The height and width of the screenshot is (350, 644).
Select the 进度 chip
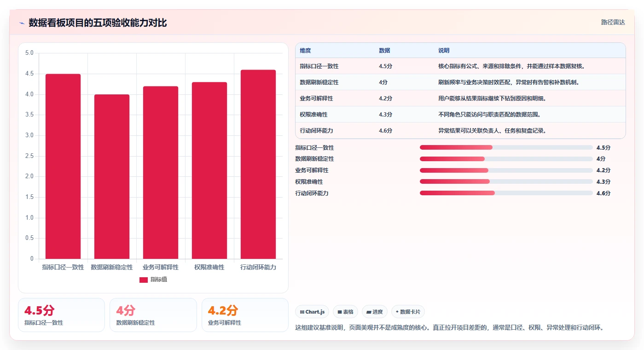[x=375, y=312]
